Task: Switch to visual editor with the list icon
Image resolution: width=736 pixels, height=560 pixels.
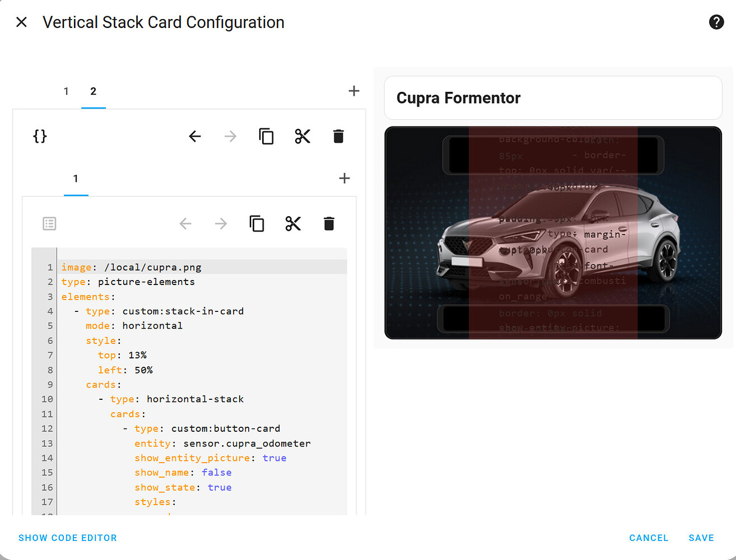Action: [49, 223]
